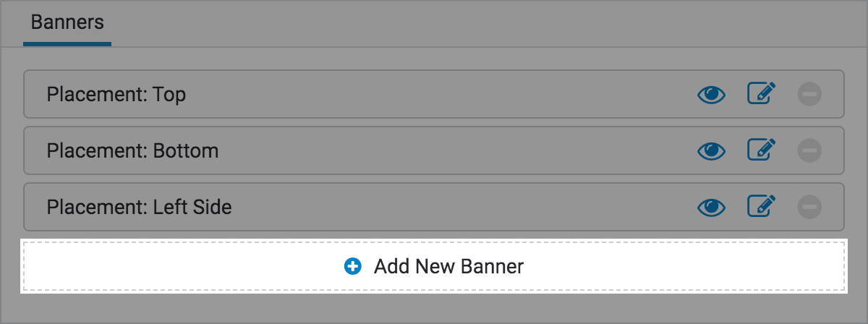Switch to the Banners tab

pos(67,22)
